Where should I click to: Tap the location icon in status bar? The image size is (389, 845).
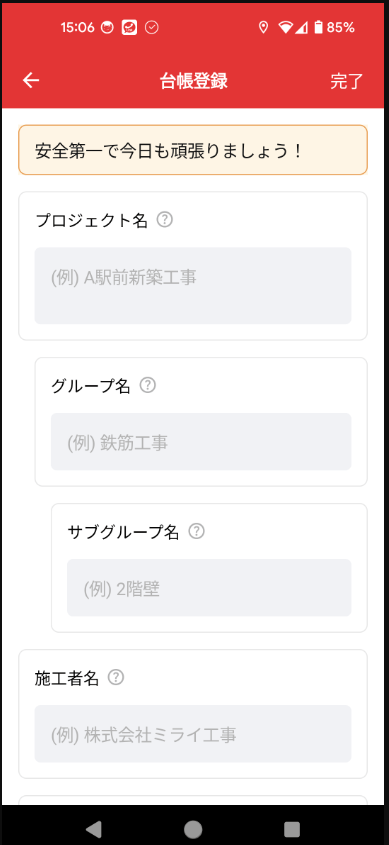click(x=263, y=27)
